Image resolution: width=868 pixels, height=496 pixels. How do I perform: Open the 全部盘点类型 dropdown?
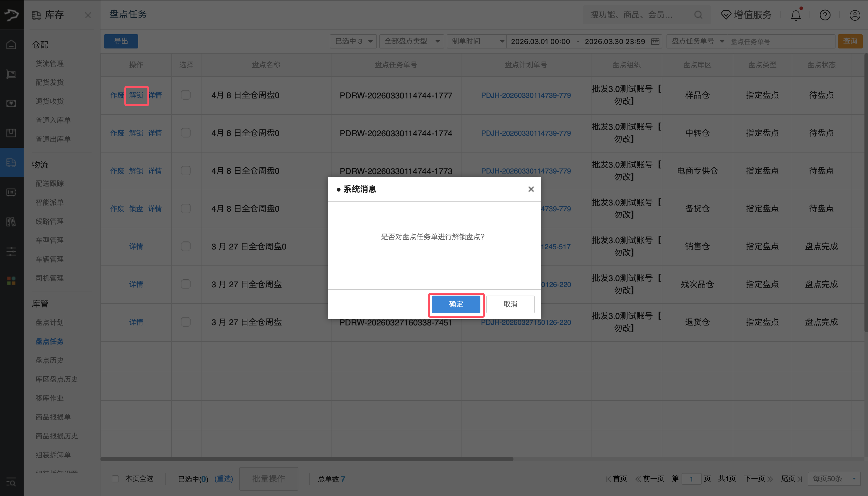tap(411, 42)
